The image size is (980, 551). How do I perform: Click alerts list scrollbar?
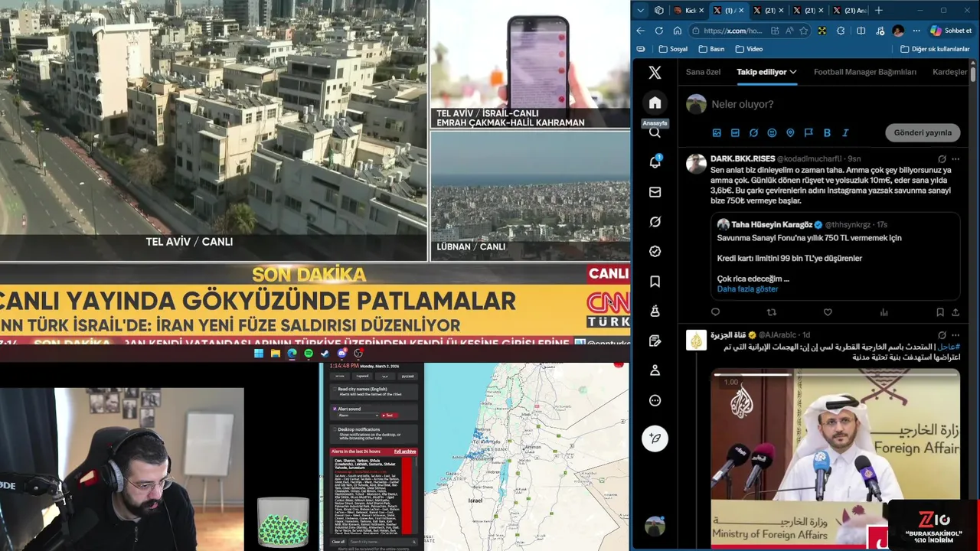tap(416, 462)
